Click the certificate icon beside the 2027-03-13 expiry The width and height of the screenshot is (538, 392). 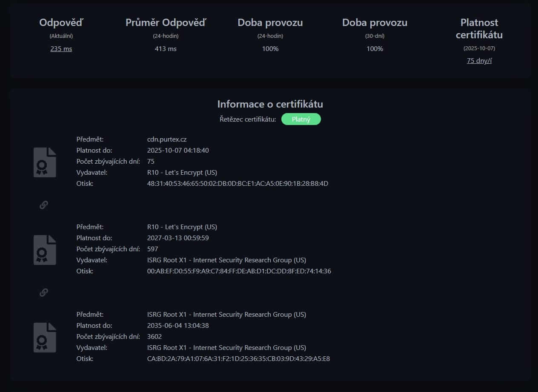pyautogui.click(x=45, y=250)
